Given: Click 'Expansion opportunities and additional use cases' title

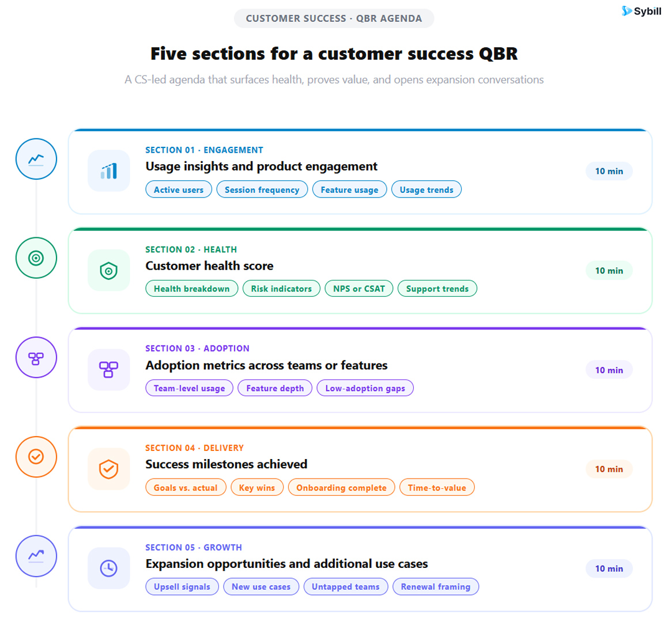Looking at the screenshot, I should [x=286, y=563].
